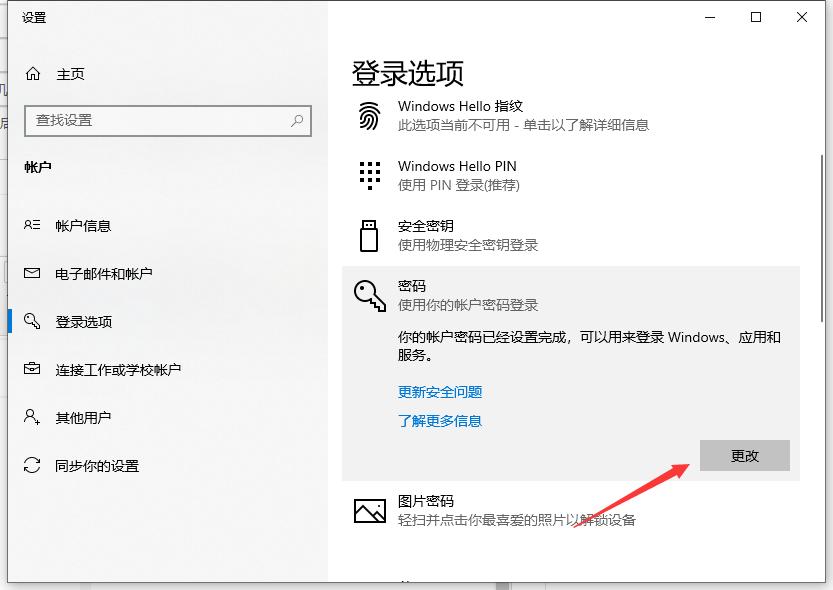Click the 更改 button
Viewport: 833px width, 590px height.
click(x=745, y=455)
